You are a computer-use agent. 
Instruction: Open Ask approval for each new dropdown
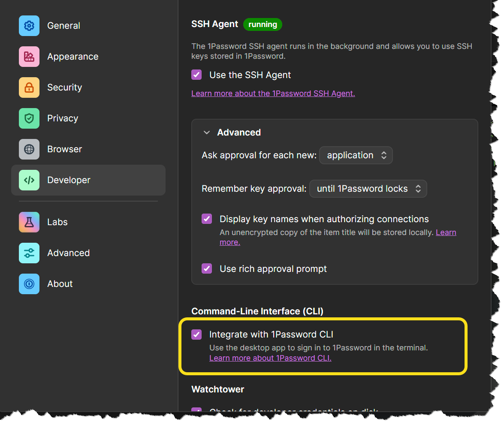(x=356, y=155)
